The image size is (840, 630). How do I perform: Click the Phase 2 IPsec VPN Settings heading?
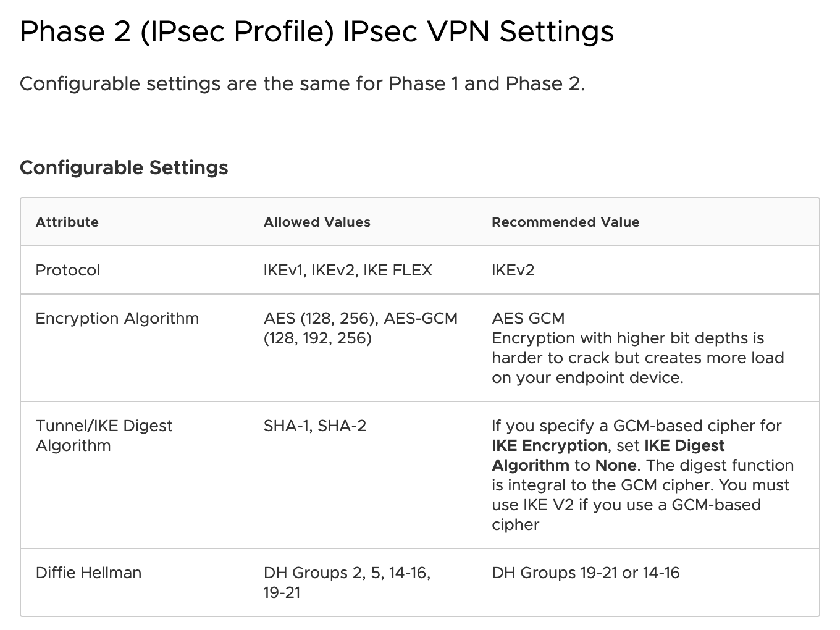[x=317, y=32]
